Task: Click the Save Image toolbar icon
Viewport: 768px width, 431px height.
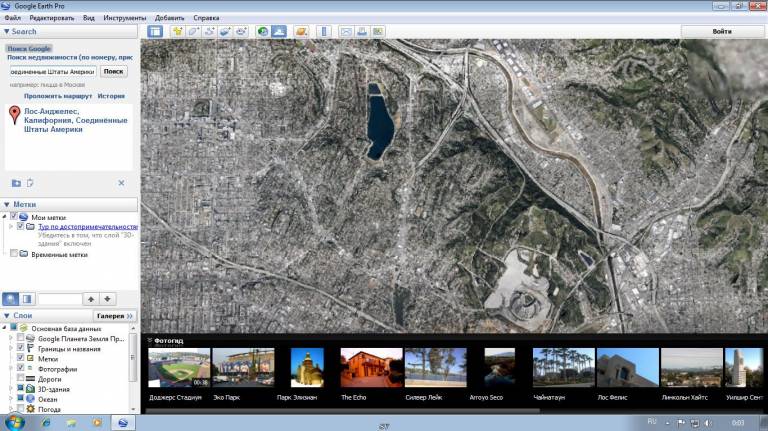Action: point(378,31)
